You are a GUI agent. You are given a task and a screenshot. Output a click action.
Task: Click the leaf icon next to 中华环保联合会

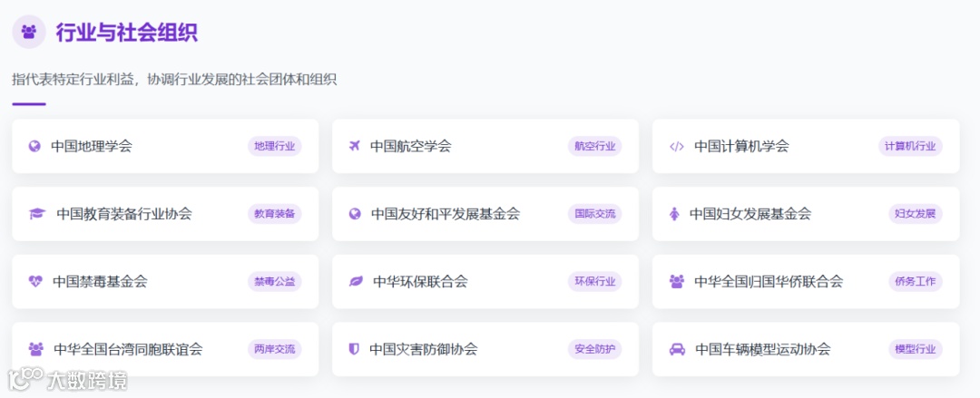(356, 281)
